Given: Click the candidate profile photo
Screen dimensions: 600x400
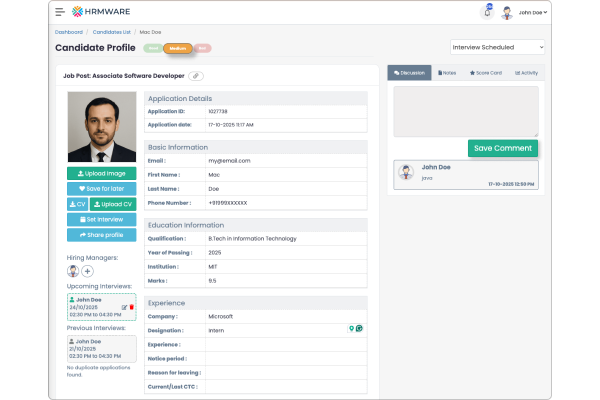Looking at the screenshot, I should tap(101, 127).
